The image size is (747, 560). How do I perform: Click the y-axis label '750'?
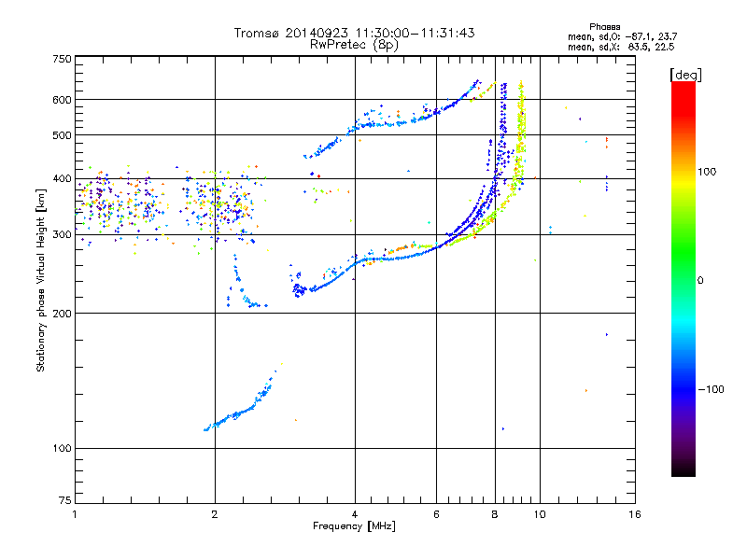pos(62,59)
